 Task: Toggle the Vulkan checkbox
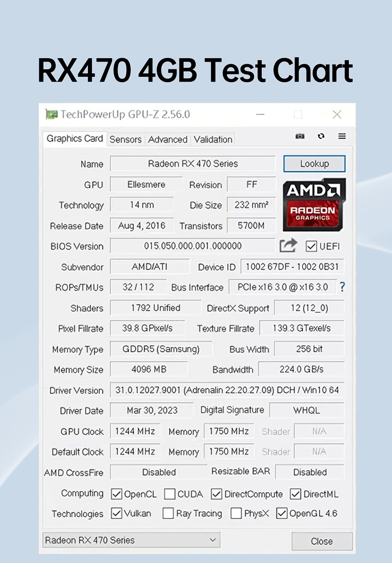point(116,514)
